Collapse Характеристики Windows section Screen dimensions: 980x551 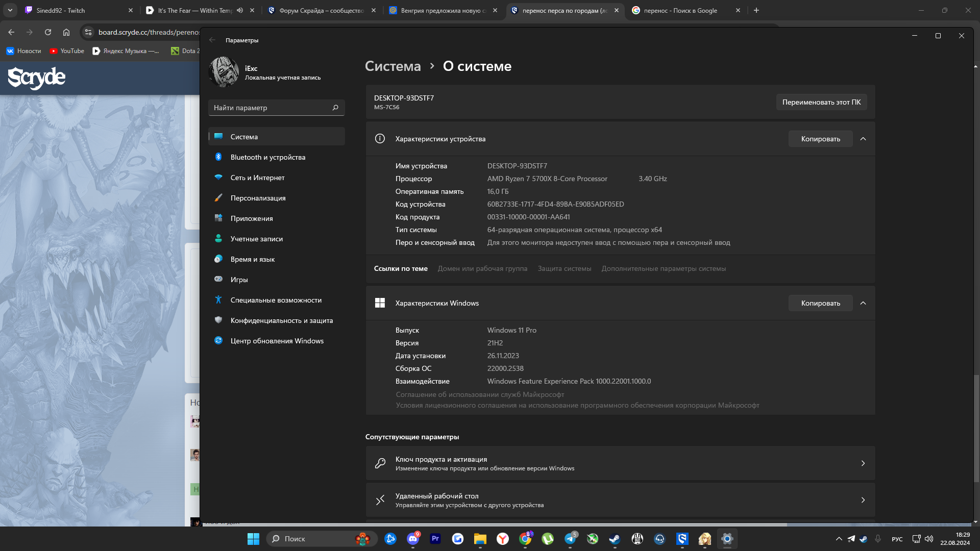863,303
